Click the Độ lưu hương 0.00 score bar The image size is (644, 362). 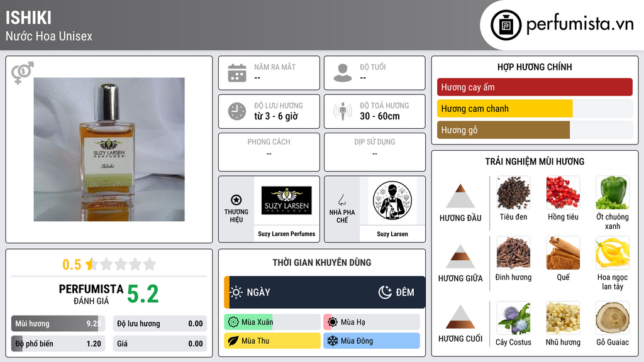click(x=160, y=324)
